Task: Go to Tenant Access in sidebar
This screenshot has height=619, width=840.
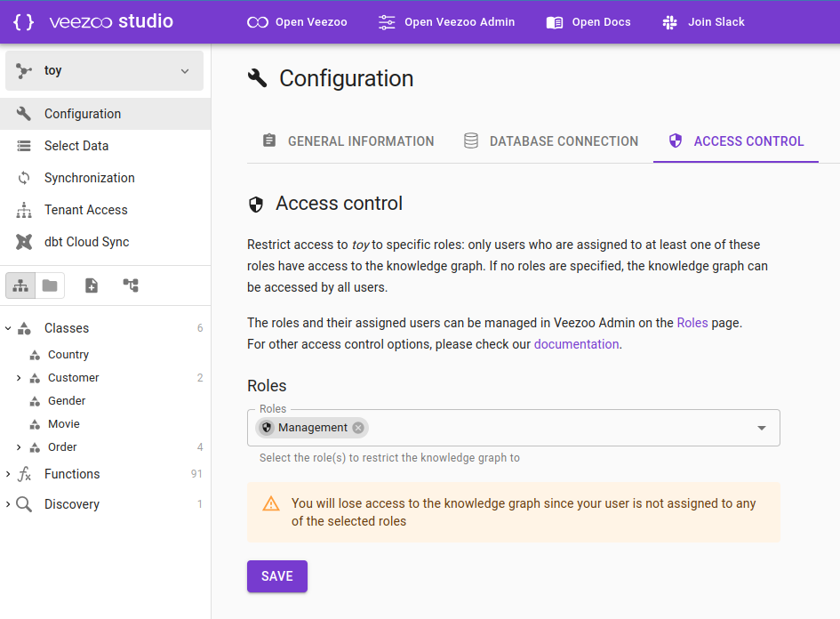Action: coord(106,210)
